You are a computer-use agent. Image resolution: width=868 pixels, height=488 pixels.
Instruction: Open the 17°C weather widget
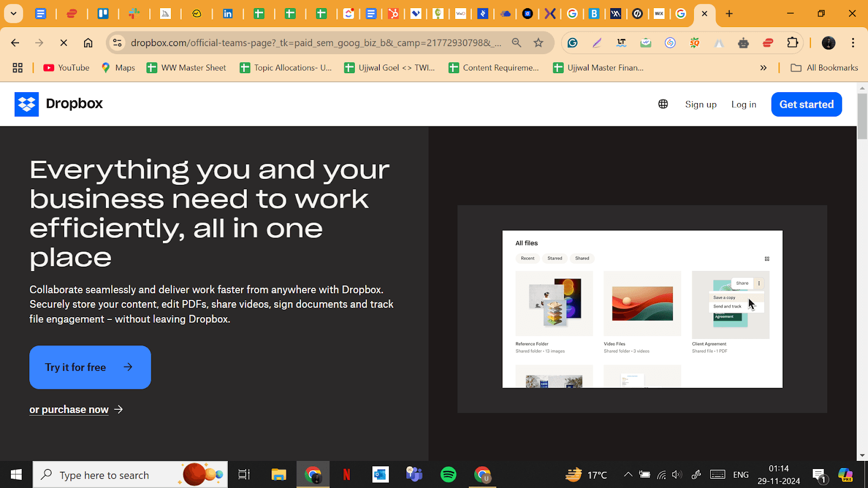(586, 475)
